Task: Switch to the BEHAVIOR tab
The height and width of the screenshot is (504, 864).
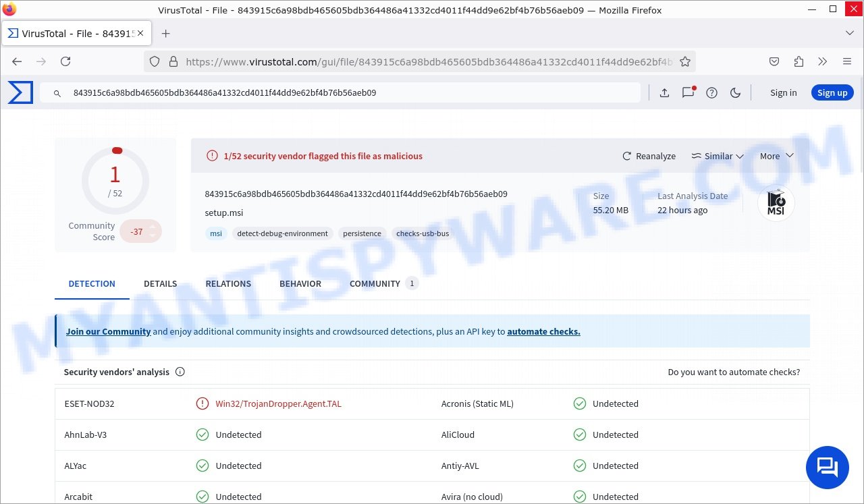Action: pyautogui.click(x=300, y=283)
